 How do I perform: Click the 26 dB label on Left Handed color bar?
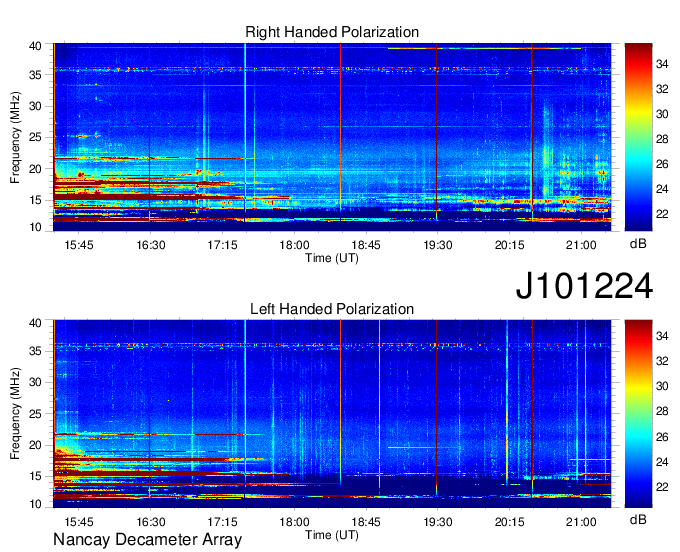662,437
